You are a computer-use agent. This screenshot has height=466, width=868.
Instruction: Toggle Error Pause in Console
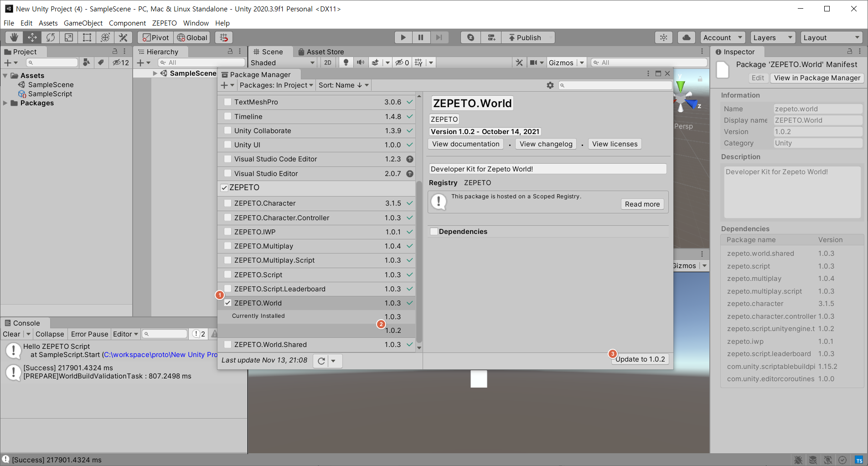[x=89, y=334]
